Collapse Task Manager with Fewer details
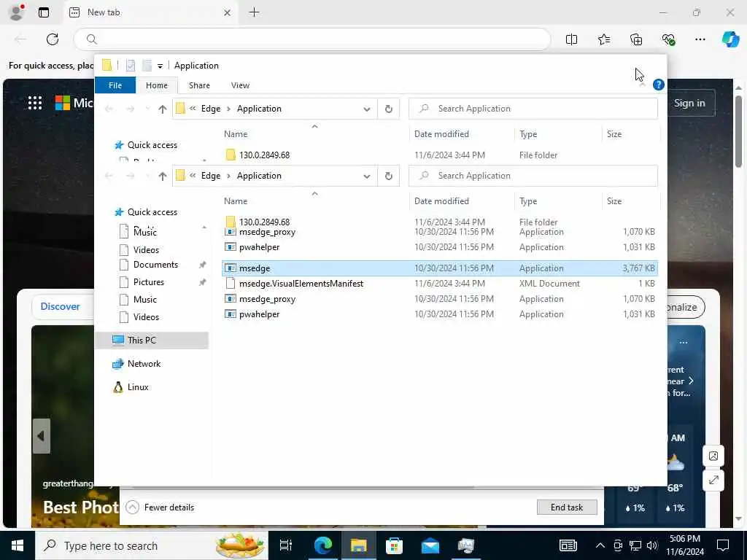This screenshot has width=747, height=560. tap(160, 507)
